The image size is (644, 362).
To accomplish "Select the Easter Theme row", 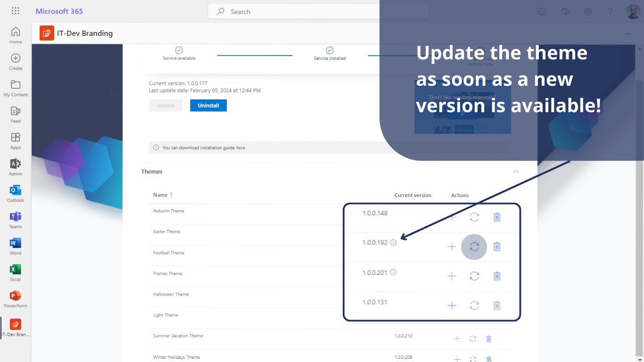I will (x=330, y=235).
